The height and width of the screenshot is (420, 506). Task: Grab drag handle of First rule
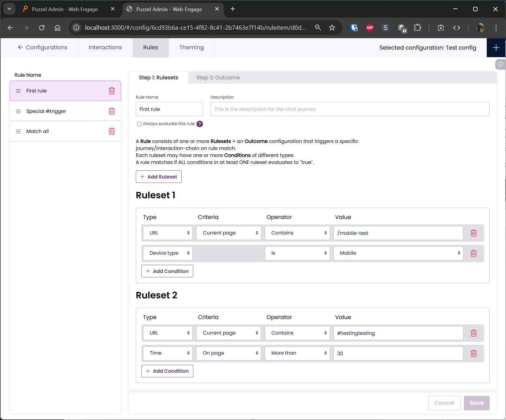[18, 91]
